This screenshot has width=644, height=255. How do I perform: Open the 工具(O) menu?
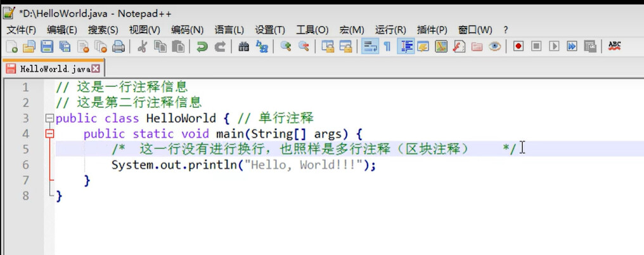[x=312, y=30]
